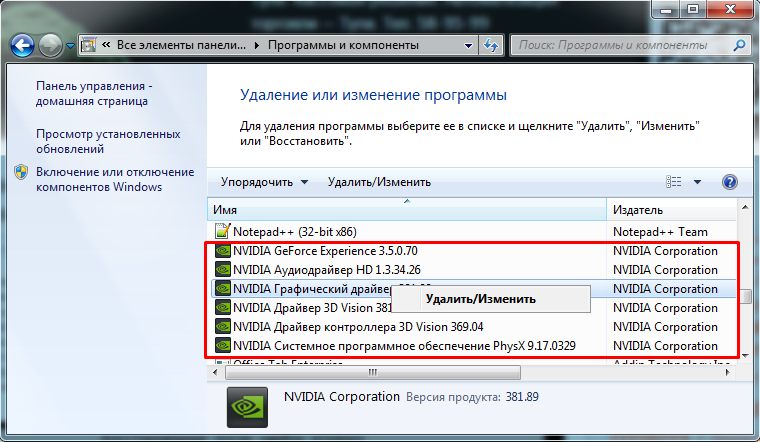This screenshot has height=442, width=760.
Task: Maximize the Programs and Features window
Action: [x=693, y=9]
